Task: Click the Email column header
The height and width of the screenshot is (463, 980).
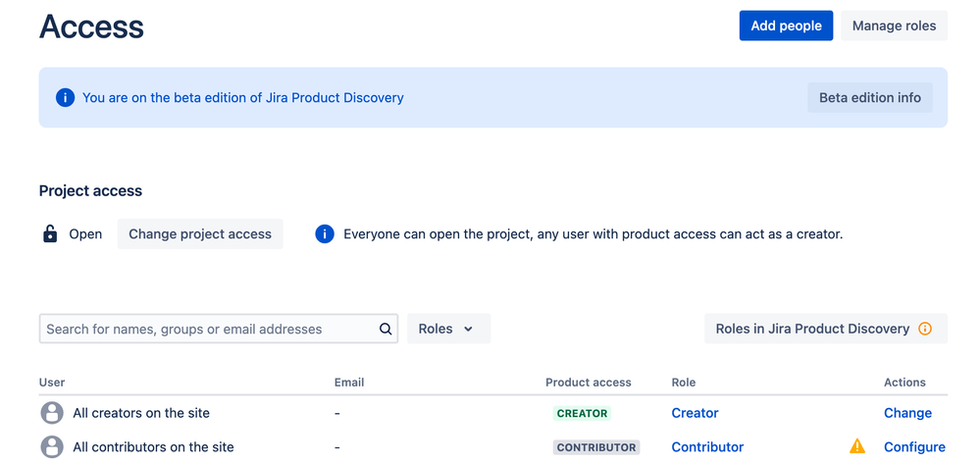Action: (x=349, y=382)
